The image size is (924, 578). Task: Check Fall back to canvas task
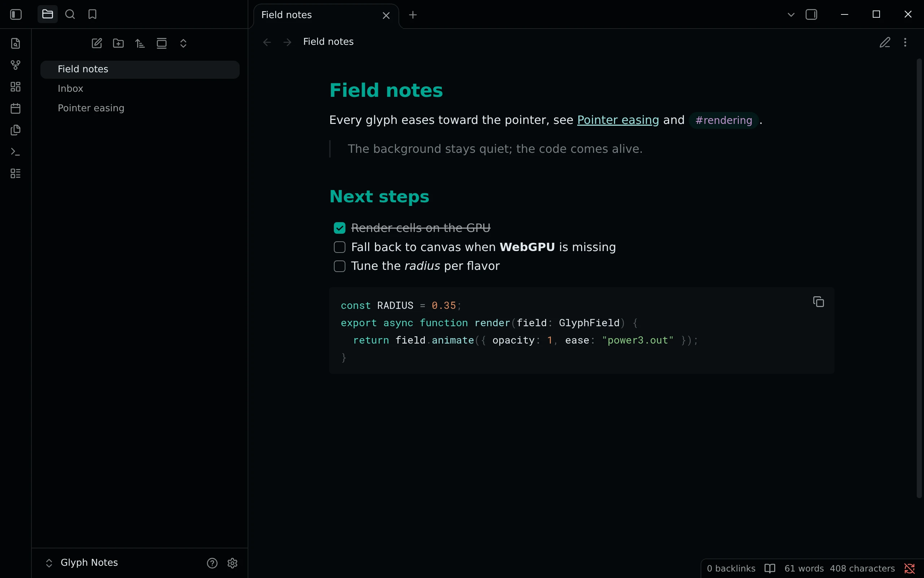pos(339,247)
